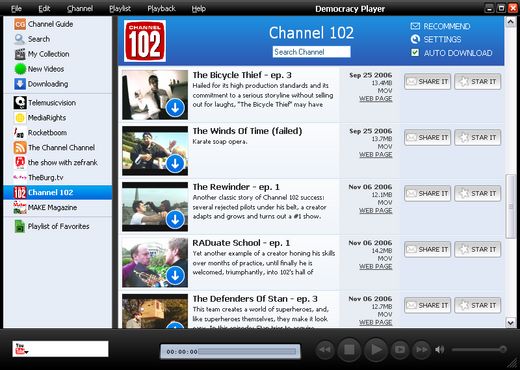Image resolution: width=520 pixels, height=370 pixels.
Task: Click the RADuate School title
Action: pyautogui.click(x=241, y=243)
